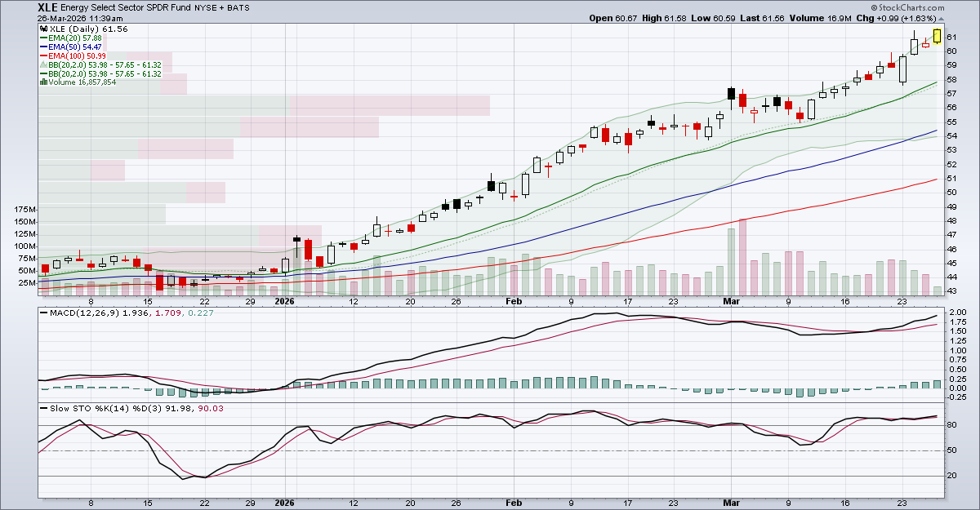Click the -0.25 label on the MACD axis
The width and height of the screenshot is (980, 510).
957,397
